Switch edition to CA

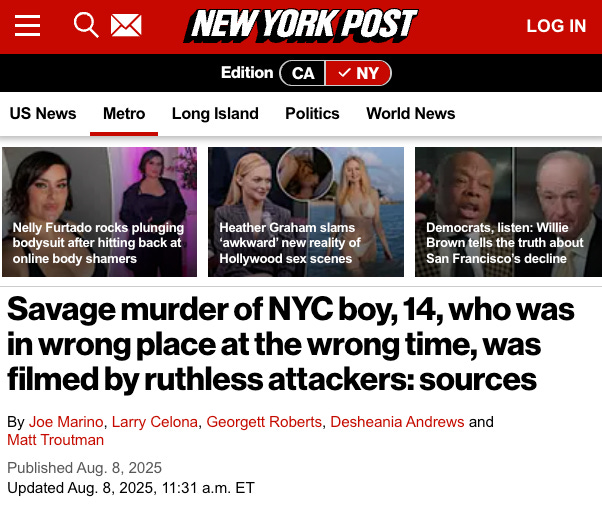click(303, 73)
